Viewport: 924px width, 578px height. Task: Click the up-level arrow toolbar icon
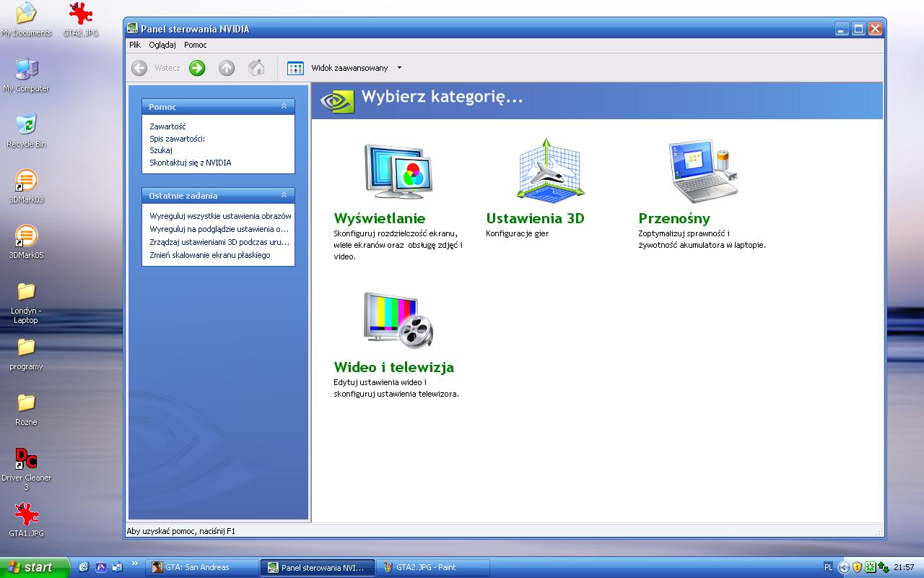227,68
